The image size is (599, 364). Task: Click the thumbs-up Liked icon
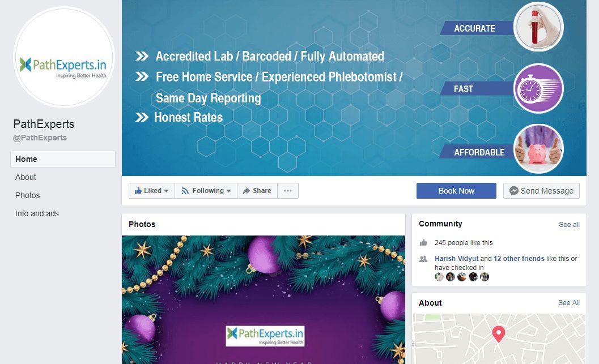(138, 191)
